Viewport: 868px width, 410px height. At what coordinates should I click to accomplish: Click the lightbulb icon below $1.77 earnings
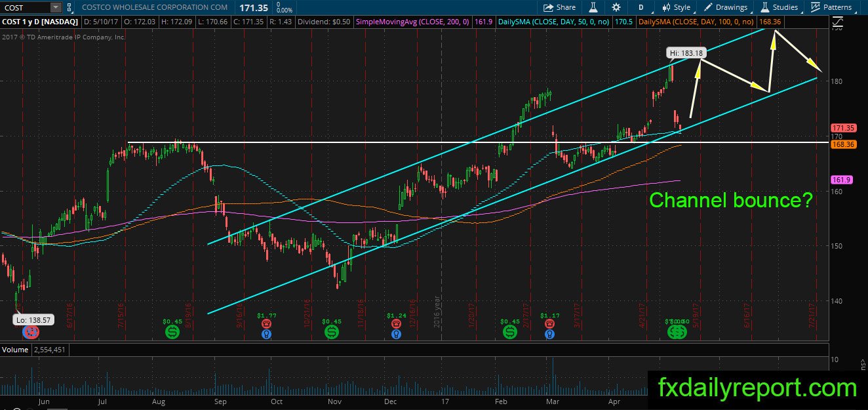(267, 334)
